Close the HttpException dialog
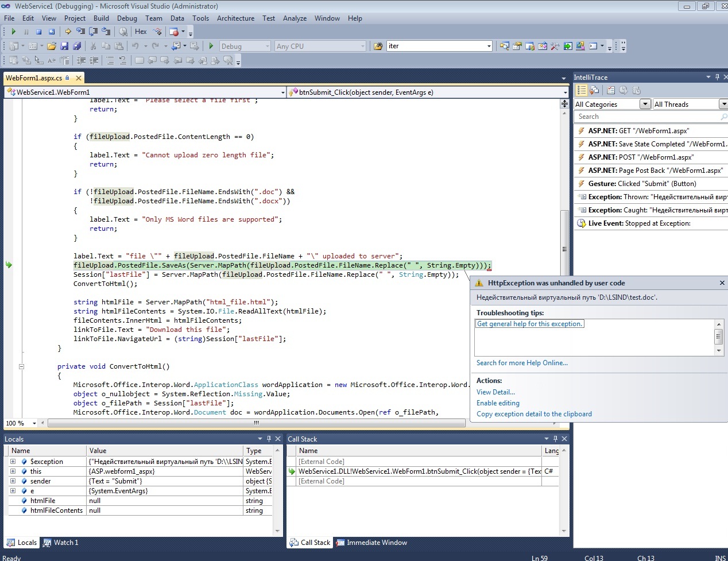The width and height of the screenshot is (728, 561). coord(722,283)
